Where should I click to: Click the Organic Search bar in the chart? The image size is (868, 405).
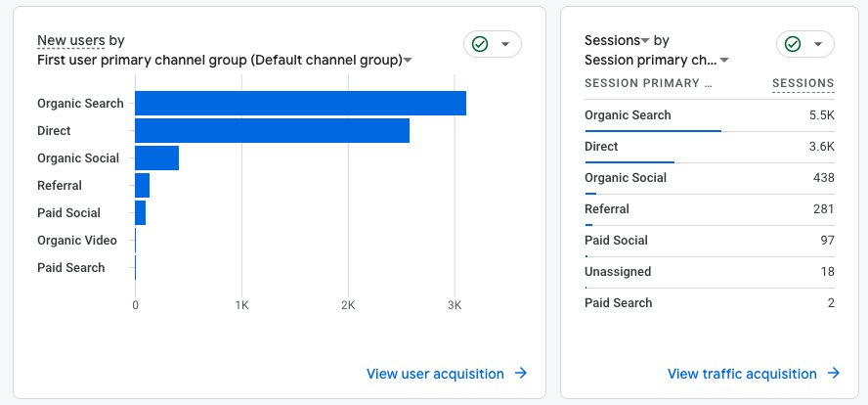[300, 103]
